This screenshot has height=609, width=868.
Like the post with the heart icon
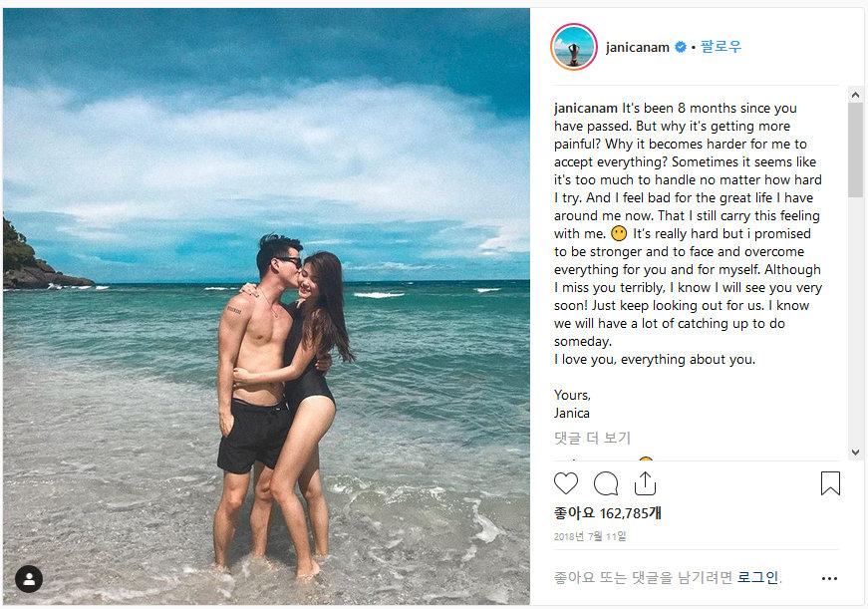click(566, 484)
